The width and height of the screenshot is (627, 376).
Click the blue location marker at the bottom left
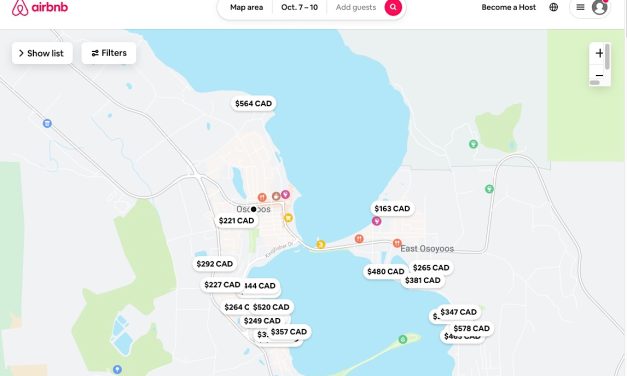click(117, 369)
